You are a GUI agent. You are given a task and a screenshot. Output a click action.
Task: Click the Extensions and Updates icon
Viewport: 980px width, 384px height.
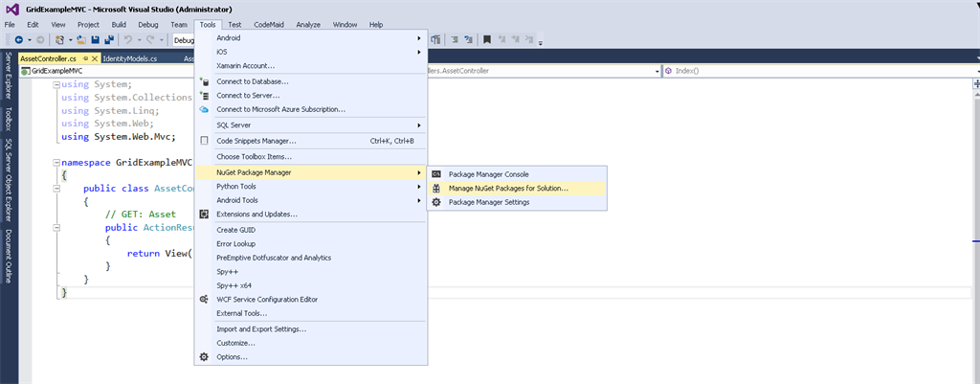pyautogui.click(x=204, y=214)
